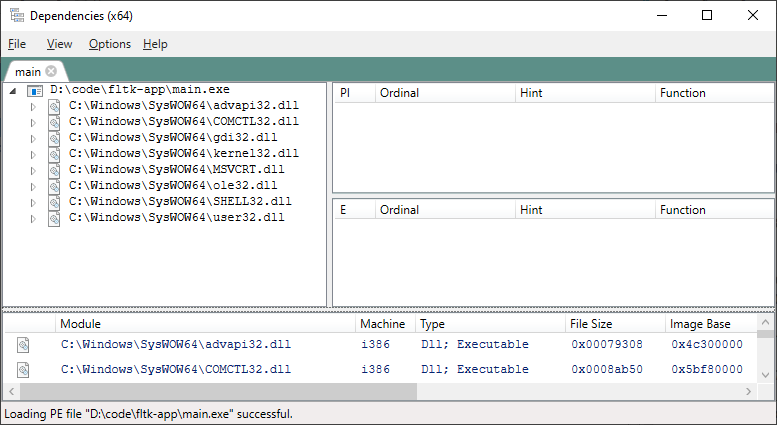The width and height of the screenshot is (777, 425).
Task: Open the File menu
Action: (17, 44)
